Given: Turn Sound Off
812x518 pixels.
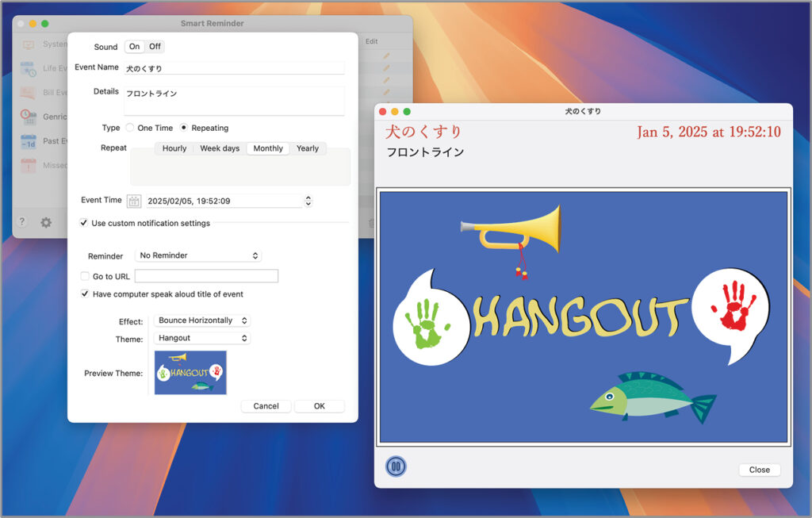Looking at the screenshot, I should 155,47.
